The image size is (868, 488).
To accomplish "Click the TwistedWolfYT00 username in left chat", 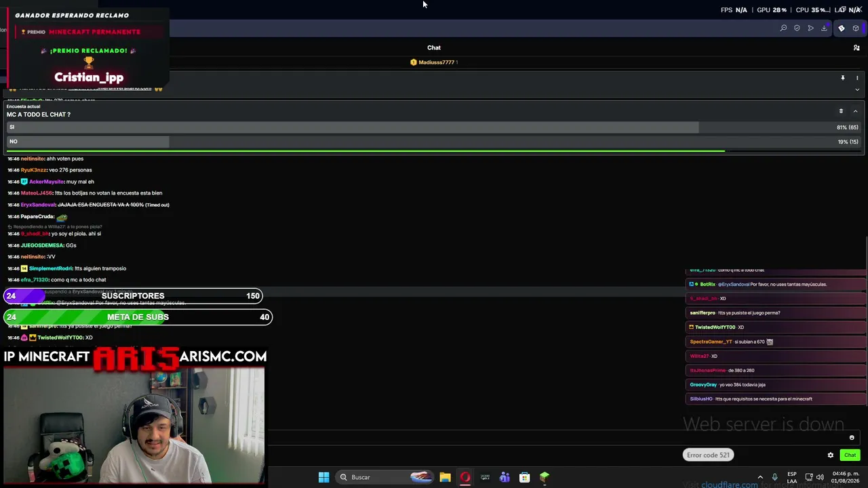I will point(60,338).
